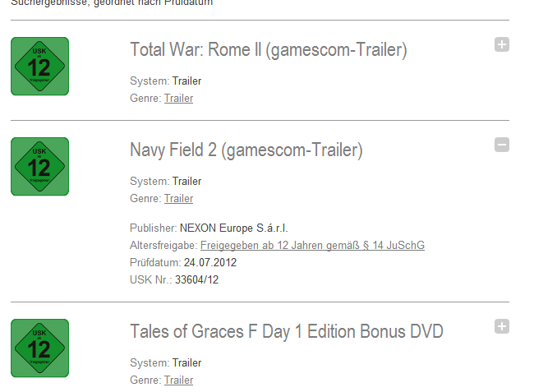Select the Navy Field 2 (gamescom-Trailer) title
Viewport: 534px width, 392px height.
click(246, 150)
